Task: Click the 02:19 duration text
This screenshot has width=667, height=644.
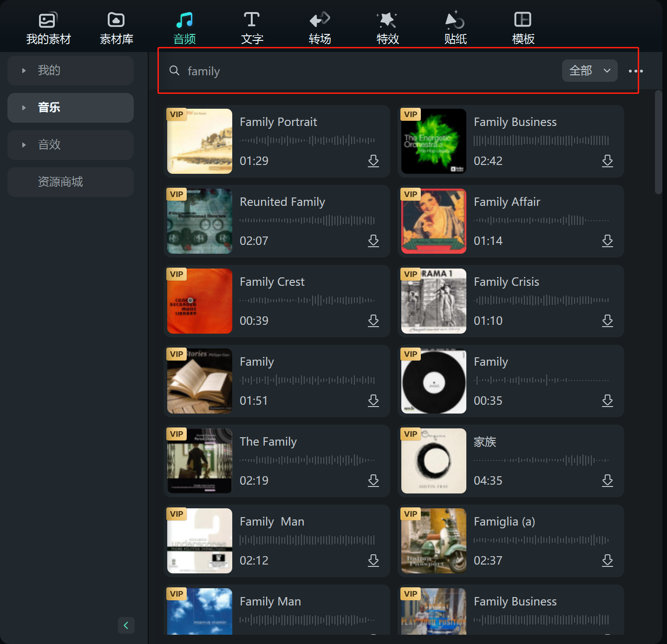Action: (x=254, y=480)
